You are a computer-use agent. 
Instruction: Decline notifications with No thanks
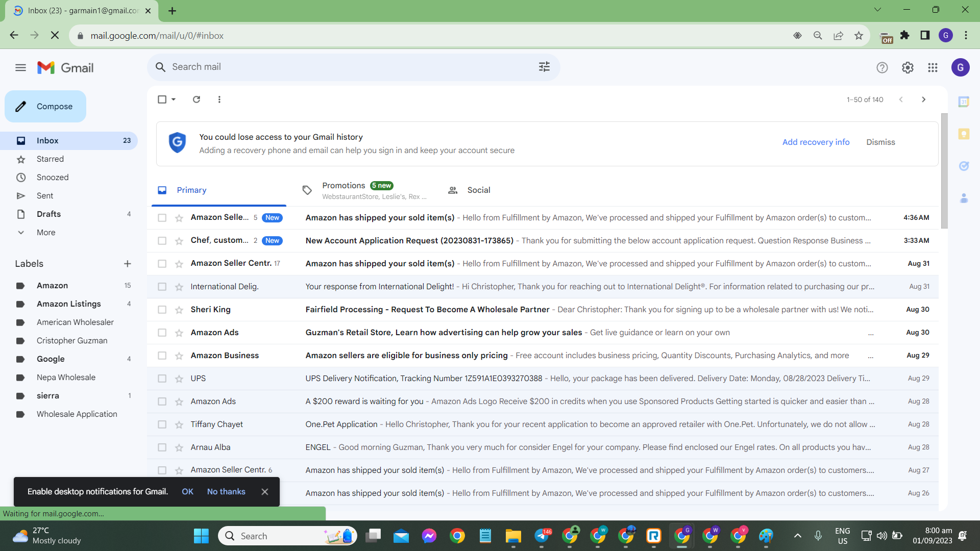pyautogui.click(x=226, y=492)
